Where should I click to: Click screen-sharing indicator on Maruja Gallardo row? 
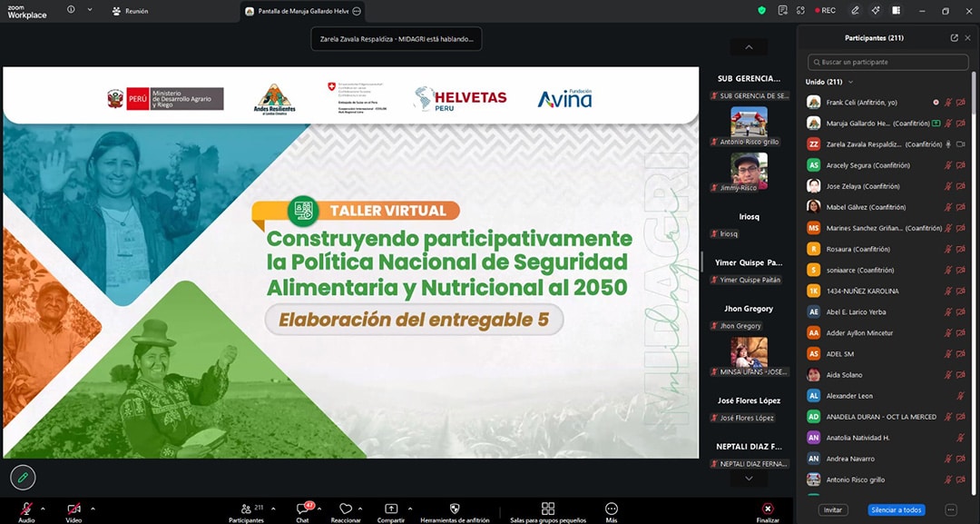tap(936, 124)
